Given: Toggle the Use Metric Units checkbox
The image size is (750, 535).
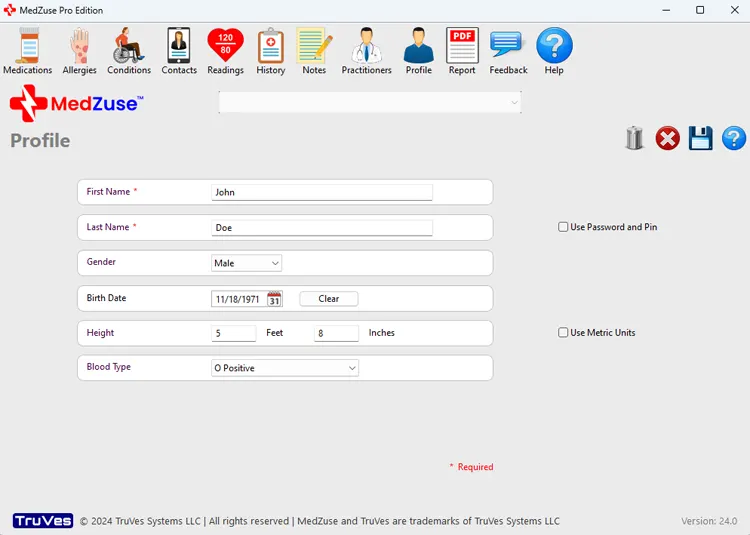Looking at the screenshot, I should pyautogui.click(x=564, y=333).
